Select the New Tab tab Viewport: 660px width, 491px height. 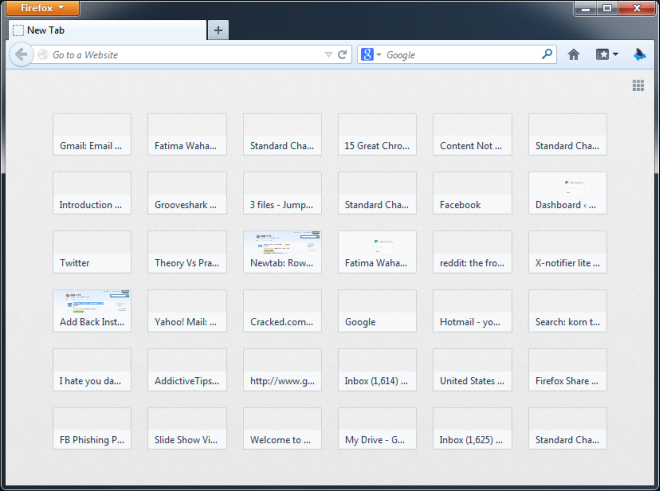[108, 30]
